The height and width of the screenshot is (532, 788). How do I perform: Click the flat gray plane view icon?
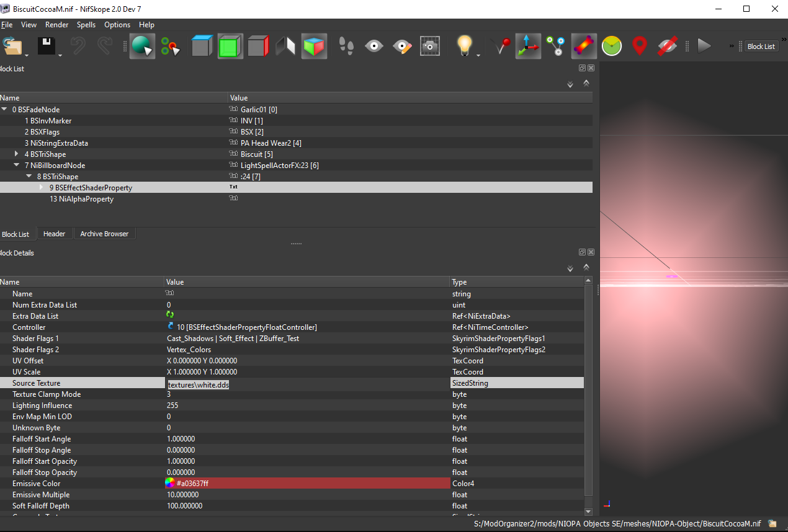[x=285, y=47]
